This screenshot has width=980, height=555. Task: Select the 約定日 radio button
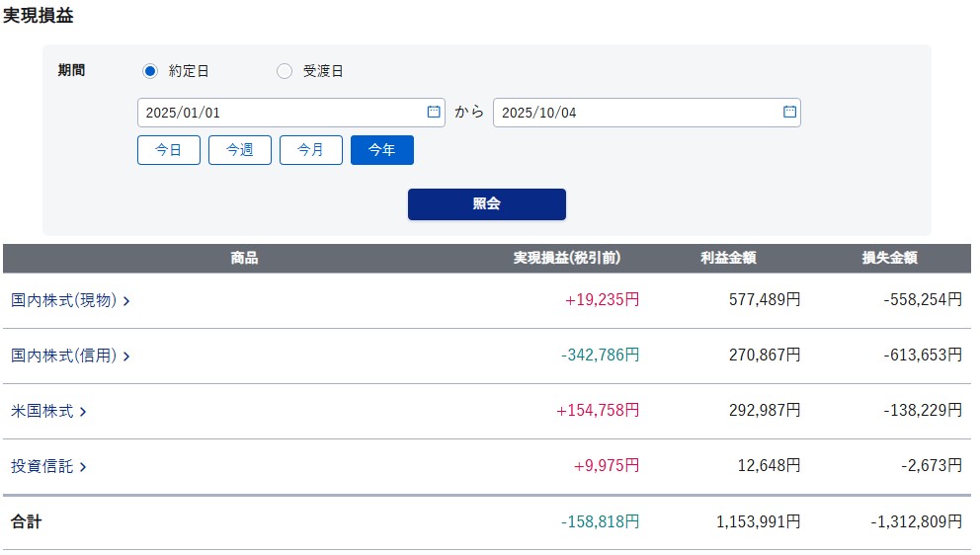coord(150,71)
